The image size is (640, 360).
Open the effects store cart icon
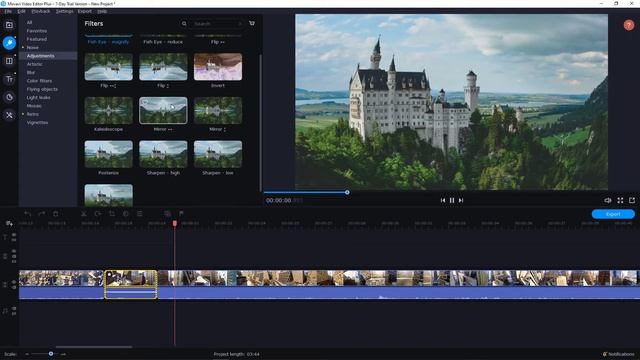[252, 24]
